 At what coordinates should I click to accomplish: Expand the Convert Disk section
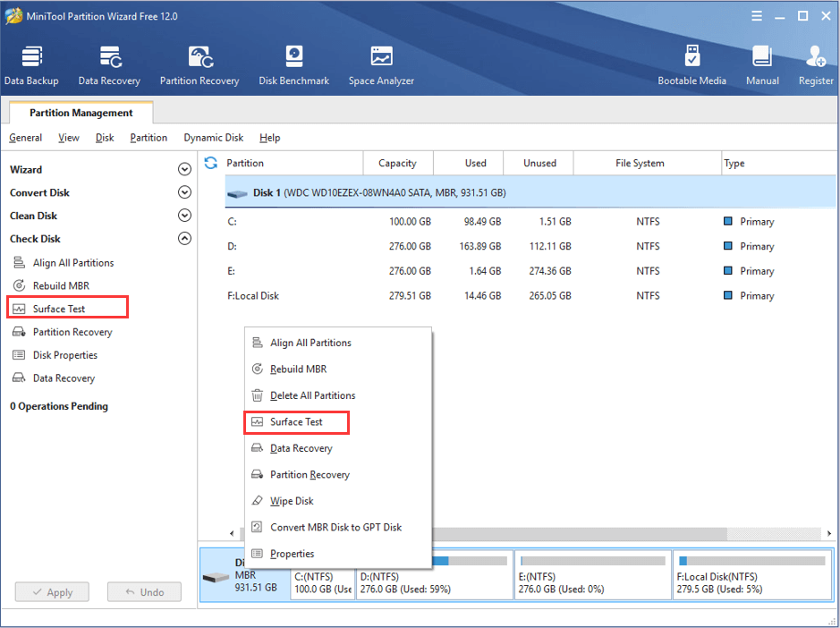coord(184,192)
